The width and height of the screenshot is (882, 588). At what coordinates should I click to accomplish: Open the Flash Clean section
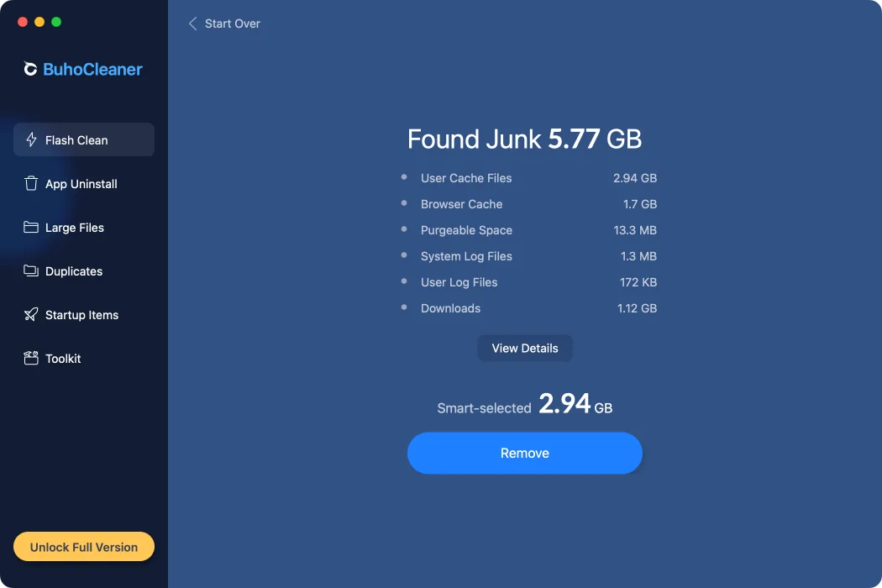pos(84,139)
